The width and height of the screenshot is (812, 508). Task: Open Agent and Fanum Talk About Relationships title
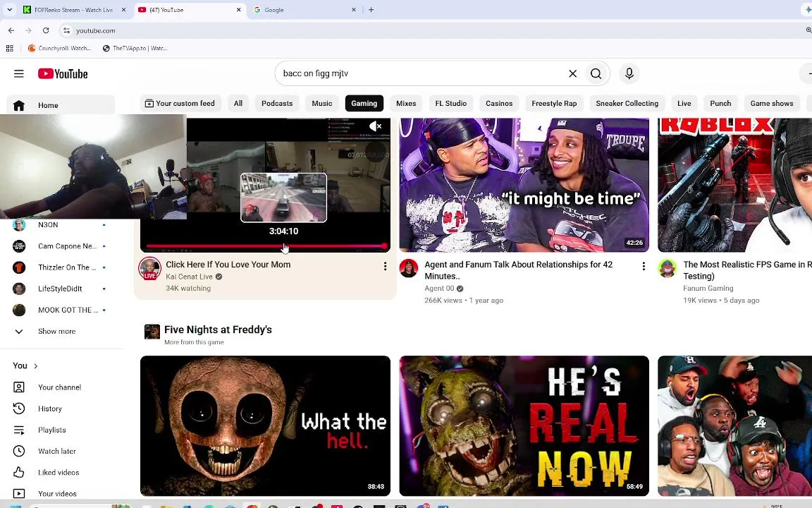(x=518, y=270)
